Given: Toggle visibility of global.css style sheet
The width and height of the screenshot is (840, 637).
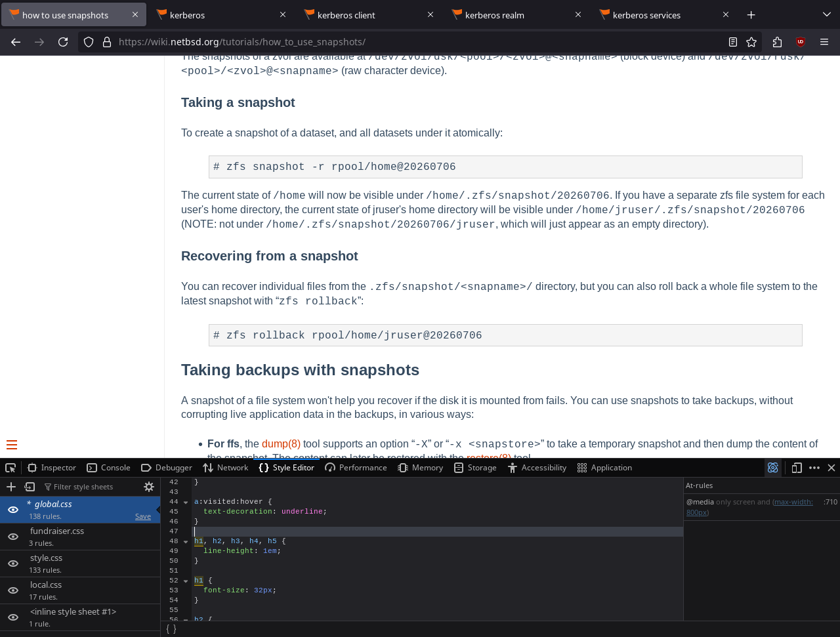Looking at the screenshot, I should pyautogui.click(x=13, y=510).
